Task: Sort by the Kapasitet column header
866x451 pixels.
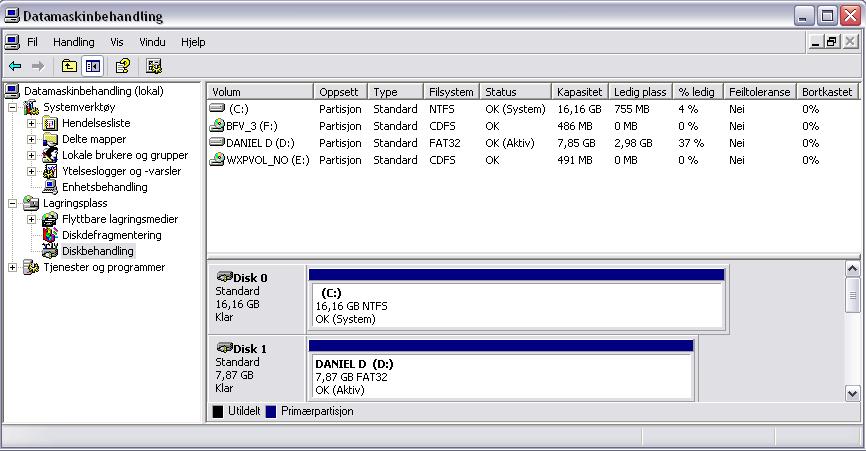Action: tap(580, 92)
